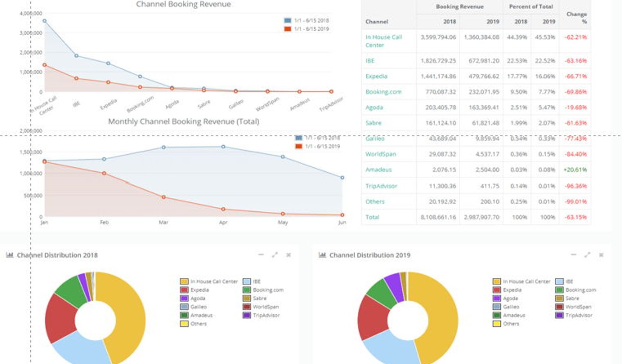This screenshot has height=364, width=622.
Task: Open the Total row link
Action: click(x=372, y=217)
